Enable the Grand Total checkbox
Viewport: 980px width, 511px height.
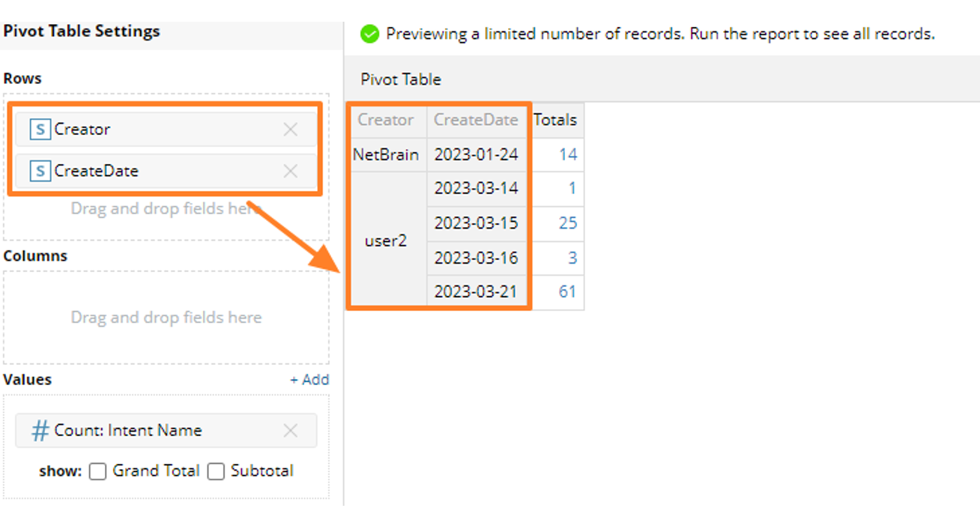pyautogui.click(x=97, y=471)
